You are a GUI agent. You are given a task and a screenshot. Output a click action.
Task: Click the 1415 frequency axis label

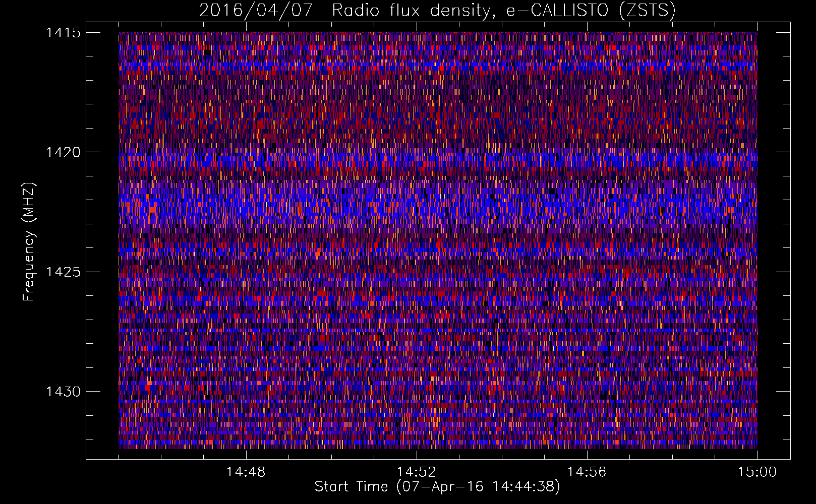coord(63,33)
